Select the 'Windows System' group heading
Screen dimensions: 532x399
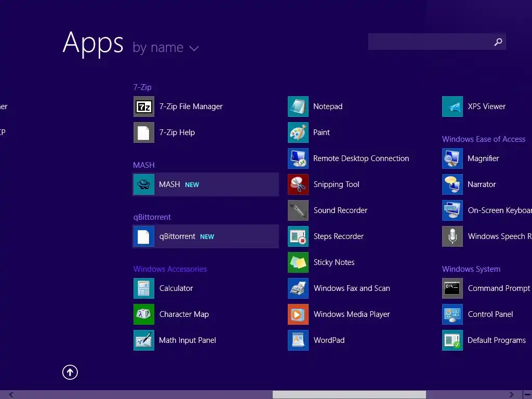pyautogui.click(x=471, y=269)
